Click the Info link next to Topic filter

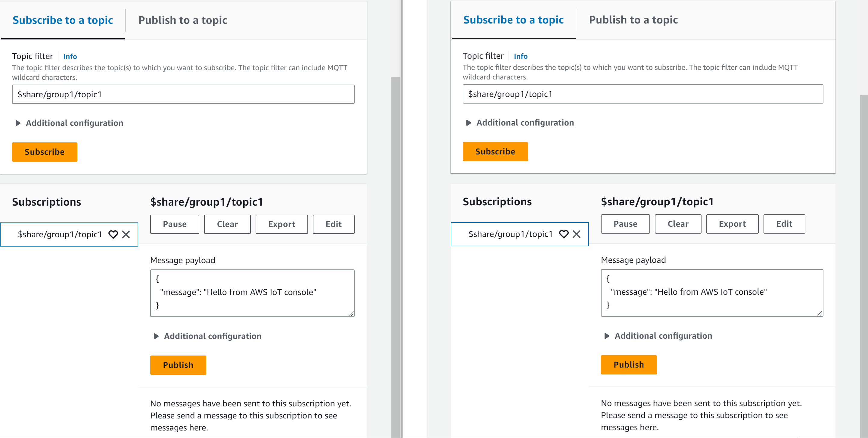(x=70, y=56)
